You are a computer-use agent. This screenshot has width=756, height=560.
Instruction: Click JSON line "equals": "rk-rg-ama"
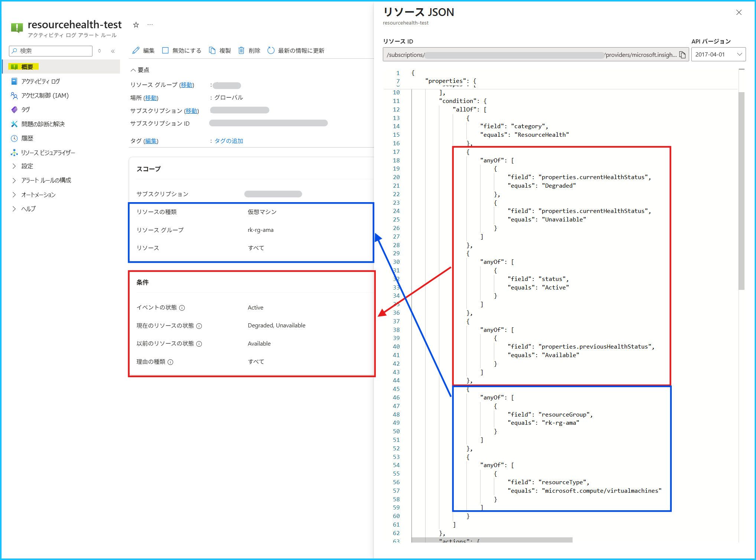click(543, 423)
